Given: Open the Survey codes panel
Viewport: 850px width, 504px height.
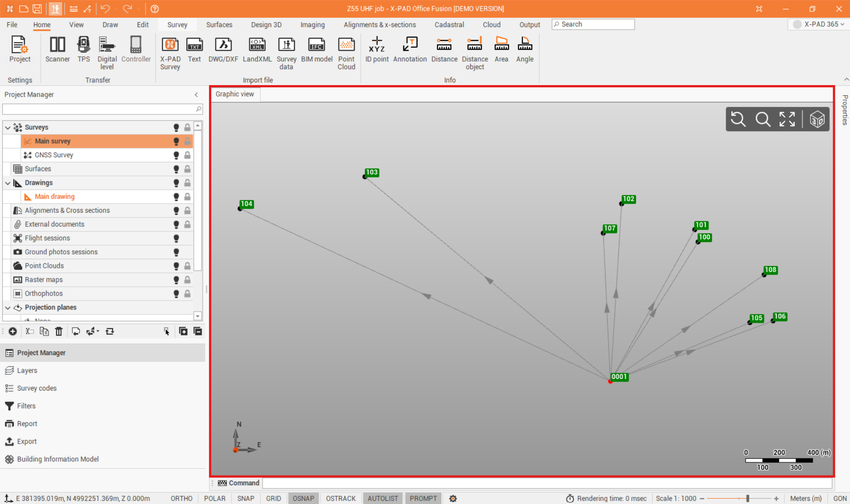Looking at the screenshot, I should pyautogui.click(x=37, y=388).
